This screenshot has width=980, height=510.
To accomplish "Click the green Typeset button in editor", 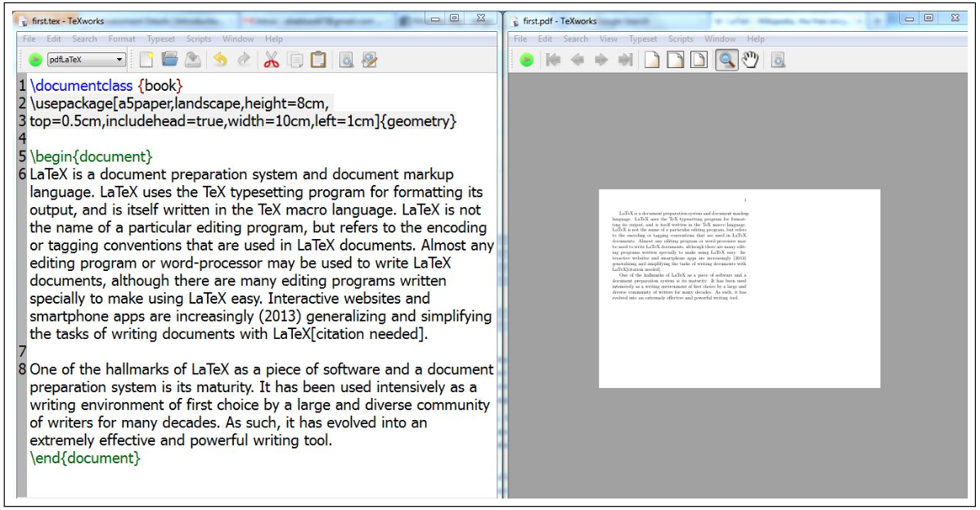I will [x=36, y=60].
